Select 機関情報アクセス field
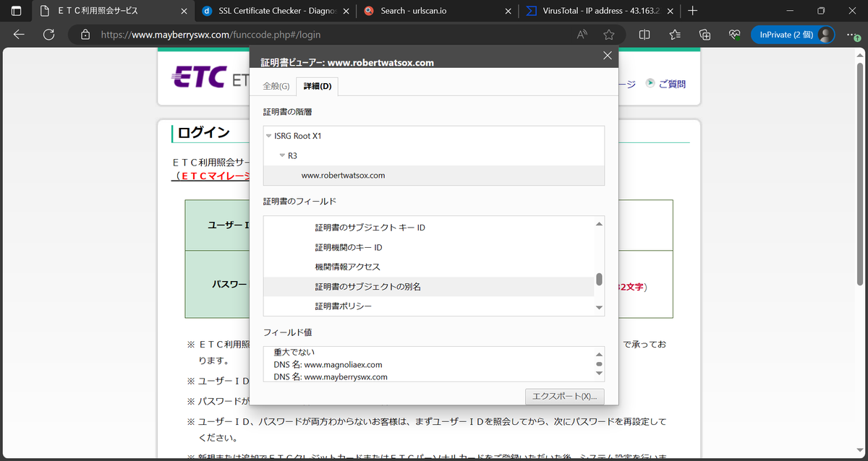The width and height of the screenshot is (868, 461). [x=428, y=267]
